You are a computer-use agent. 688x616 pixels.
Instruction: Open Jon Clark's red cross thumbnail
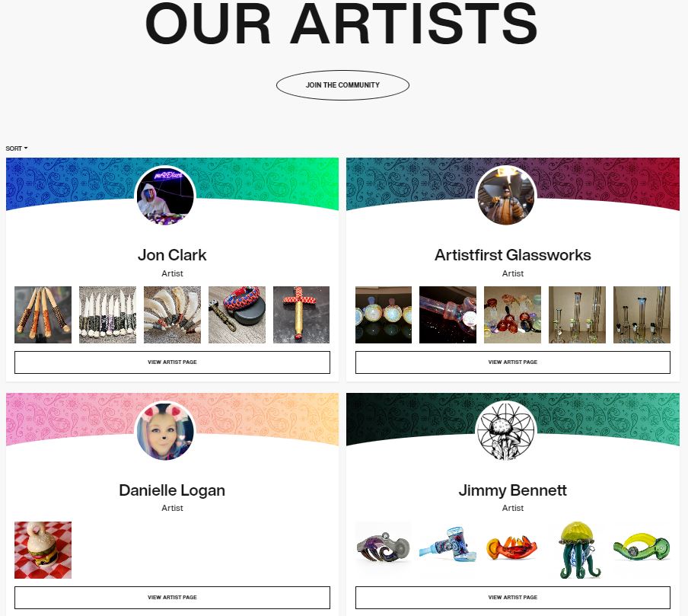coord(301,314)
